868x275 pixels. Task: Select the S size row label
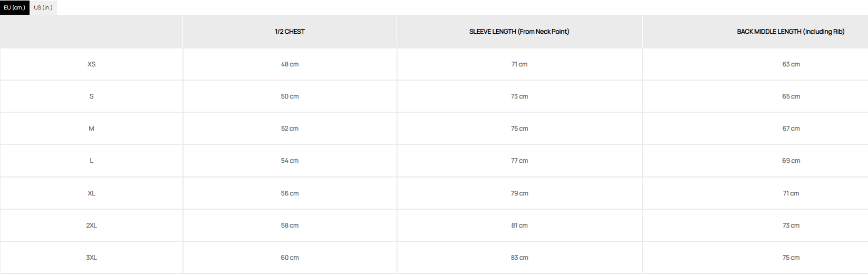click(91, 96)
